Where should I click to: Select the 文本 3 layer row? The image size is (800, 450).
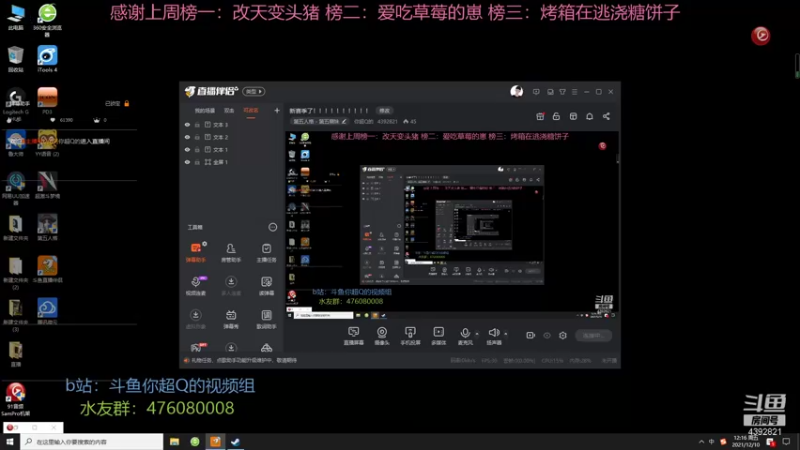click(x=232, y=124)
